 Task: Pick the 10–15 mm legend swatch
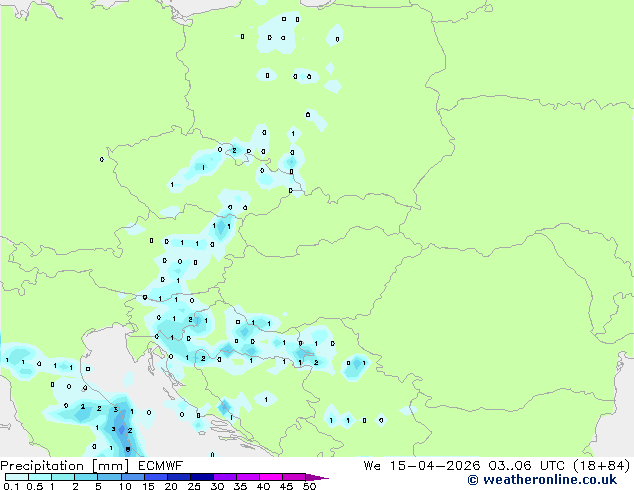point(132,477)
